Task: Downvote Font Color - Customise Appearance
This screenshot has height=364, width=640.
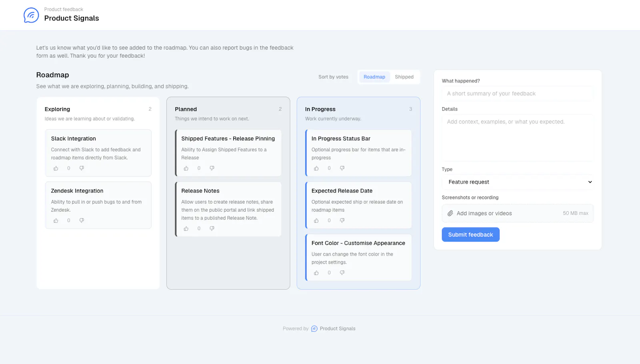Action: click(x=342, y=273)
